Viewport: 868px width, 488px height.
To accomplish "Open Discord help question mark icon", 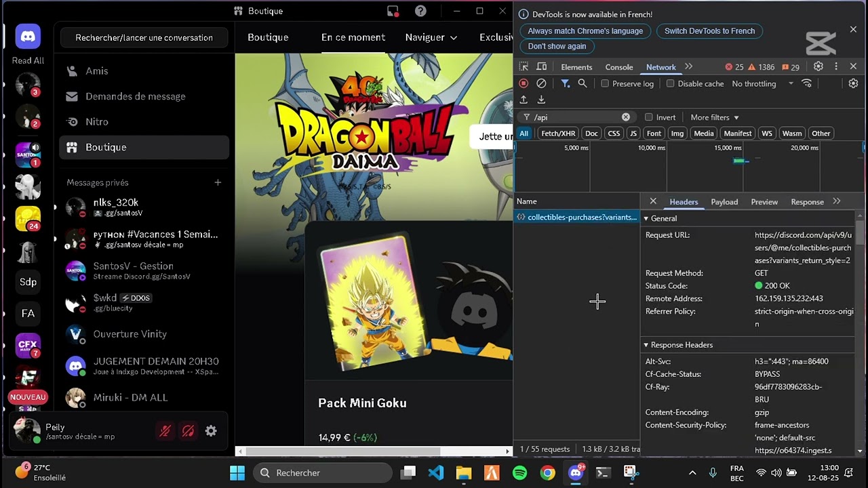I will coord(420,11).
